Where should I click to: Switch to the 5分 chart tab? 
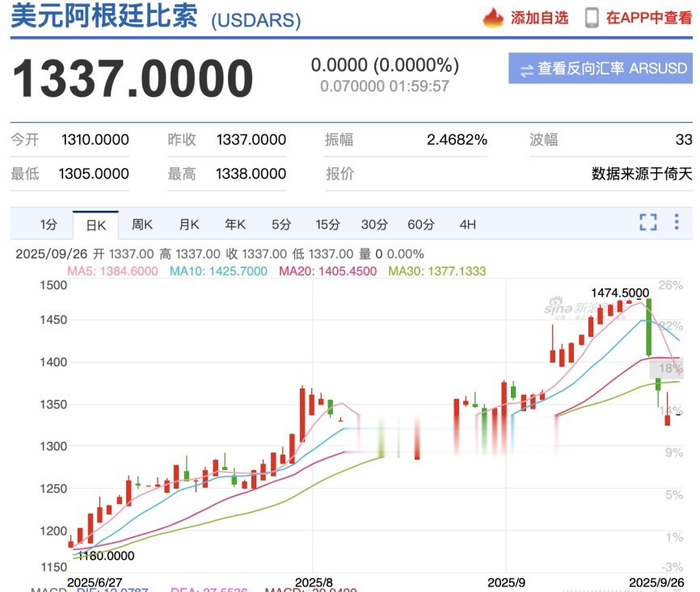click(281, 225)
